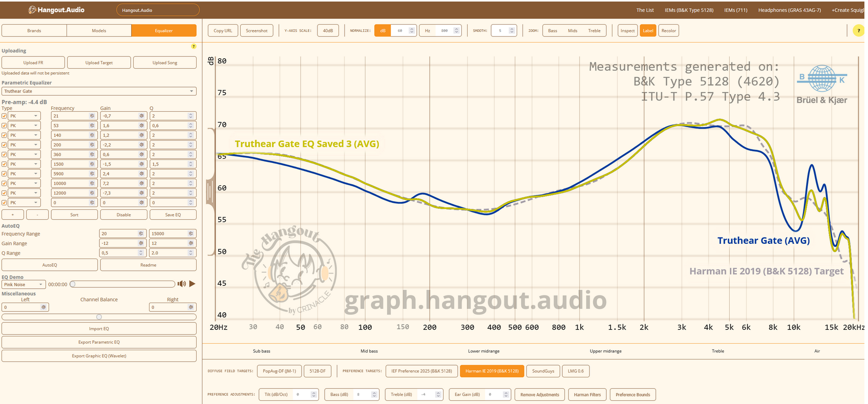Toggle the Label button in graph toolbar
The height and width of the screenshot is (404, 868).
point(648,31)
